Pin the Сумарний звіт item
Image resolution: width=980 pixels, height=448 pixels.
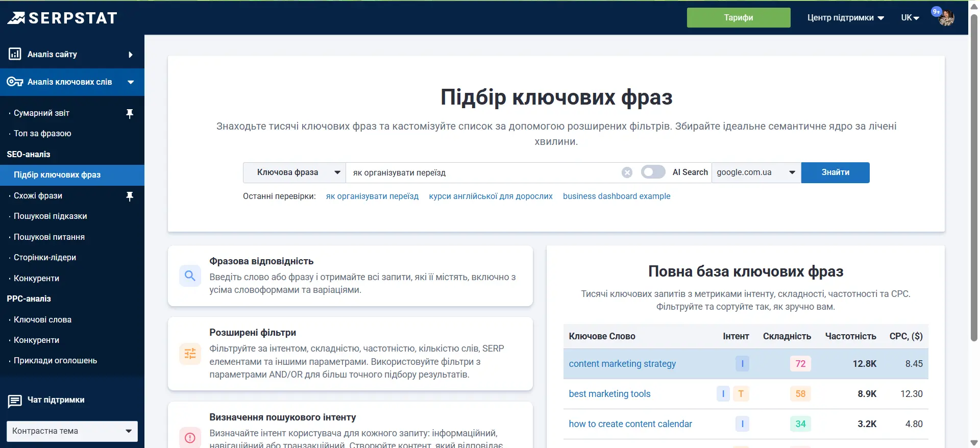pos(130,113)
